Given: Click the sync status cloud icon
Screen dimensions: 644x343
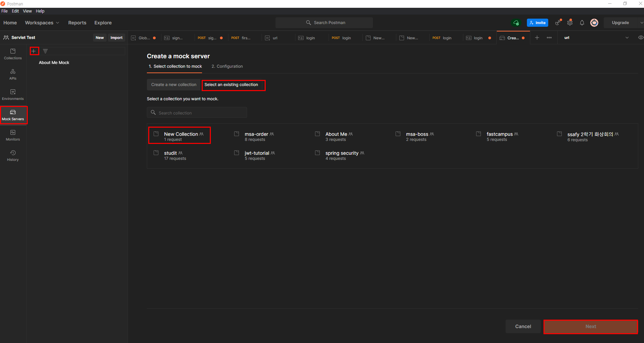Looking at the screenshot, I should [516, 23].
